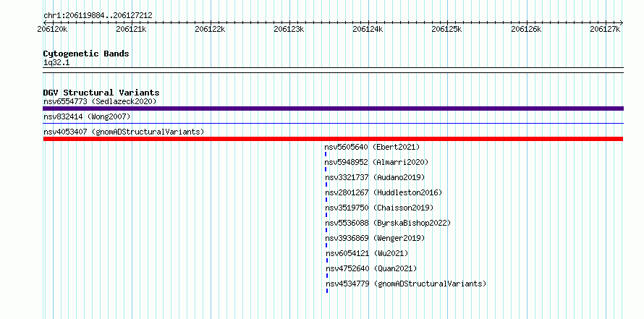This screenshot has width=644, height=319.
Task: Select nsv6054121 (Wu2021) variant label
Action: click(367, 253)
